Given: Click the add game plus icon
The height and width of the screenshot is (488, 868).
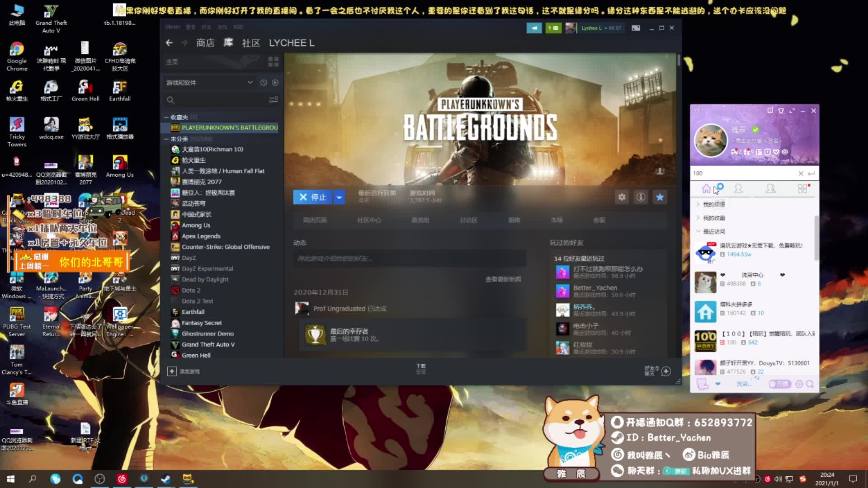Looking at the screenshot, I should point(172,371).
